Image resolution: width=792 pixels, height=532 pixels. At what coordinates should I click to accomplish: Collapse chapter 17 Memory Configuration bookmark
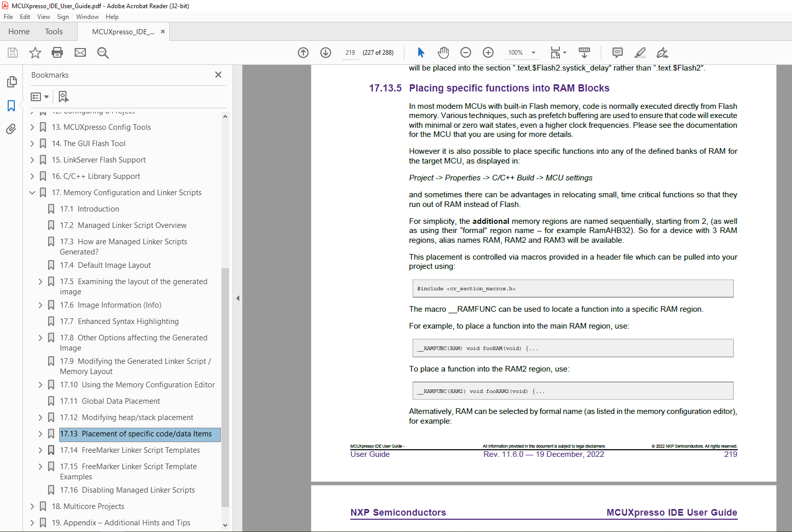[32, 193]
